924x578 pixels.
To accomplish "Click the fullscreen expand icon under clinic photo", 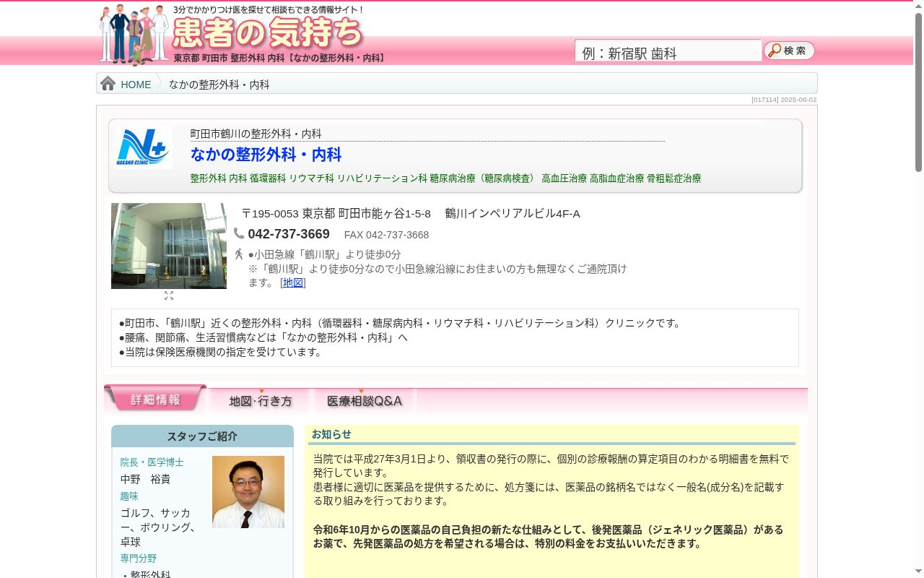I will click(x=169, y=296).
